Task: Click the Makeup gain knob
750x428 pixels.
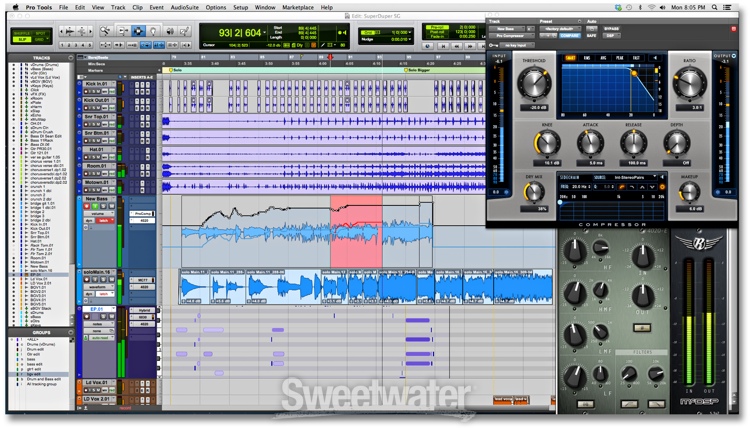Action: 689,192
